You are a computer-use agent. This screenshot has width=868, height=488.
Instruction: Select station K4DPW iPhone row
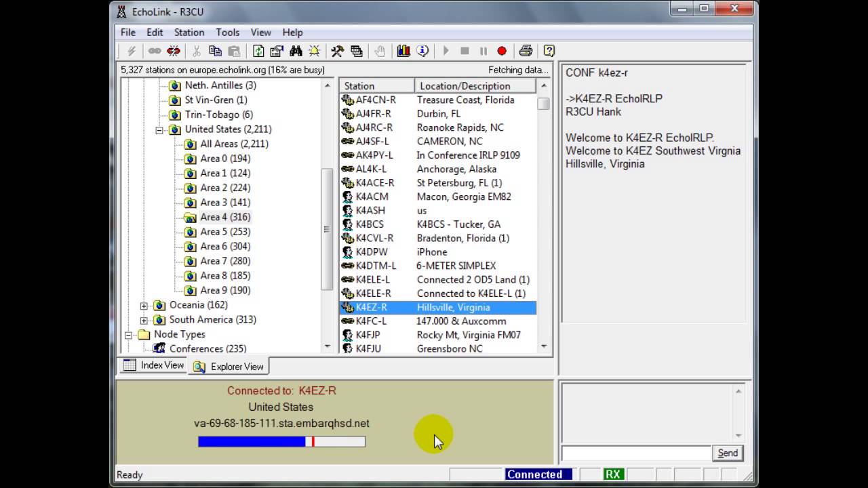438,252
